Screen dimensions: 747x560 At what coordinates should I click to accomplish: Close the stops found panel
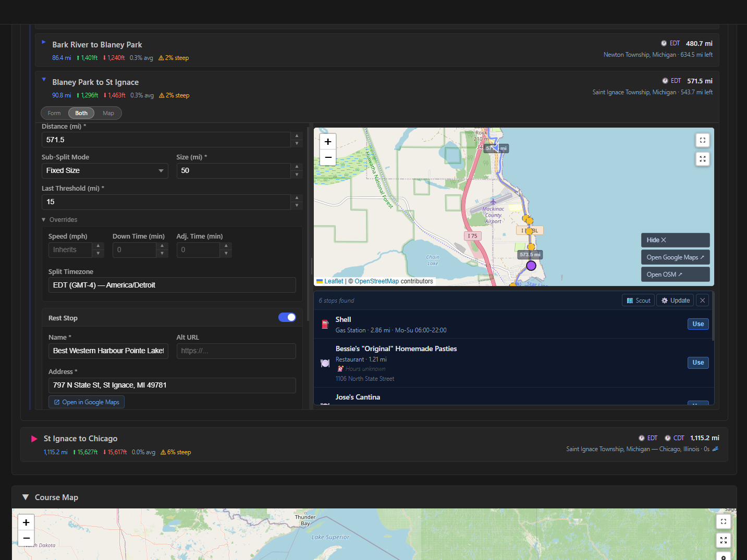coord(703,301)
